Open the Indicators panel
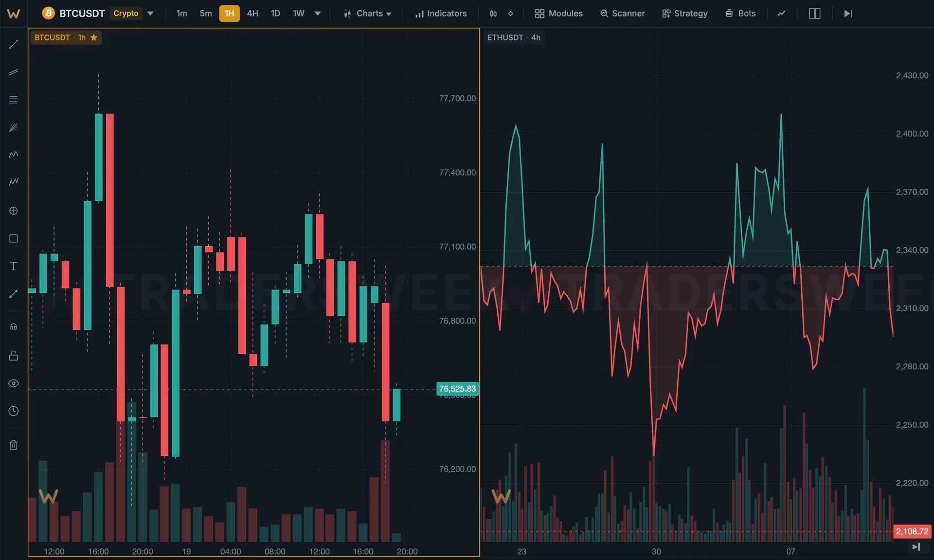This screenshot has height=560, width=934. (441, 14)
